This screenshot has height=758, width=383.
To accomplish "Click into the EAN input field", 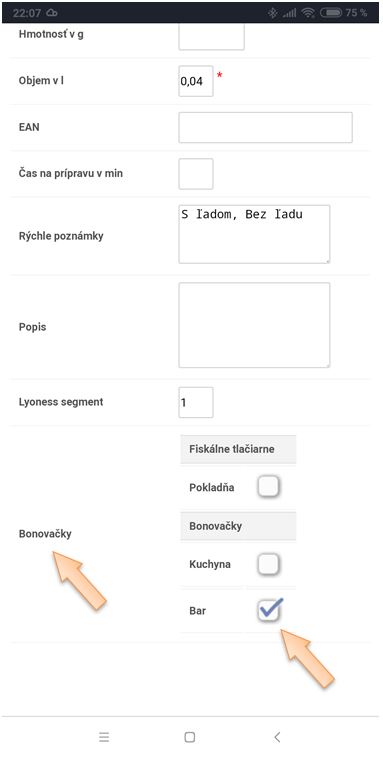I will point(265,128).
